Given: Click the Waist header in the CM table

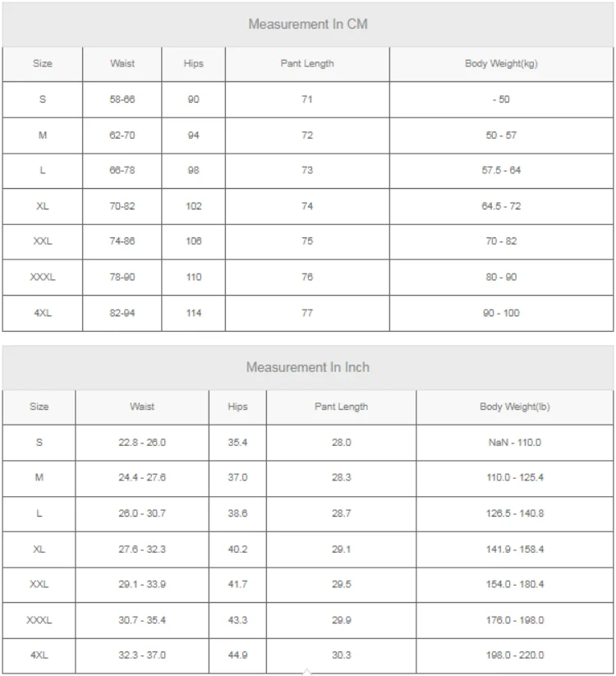Looking at the screenshot, I should [122, 64].
